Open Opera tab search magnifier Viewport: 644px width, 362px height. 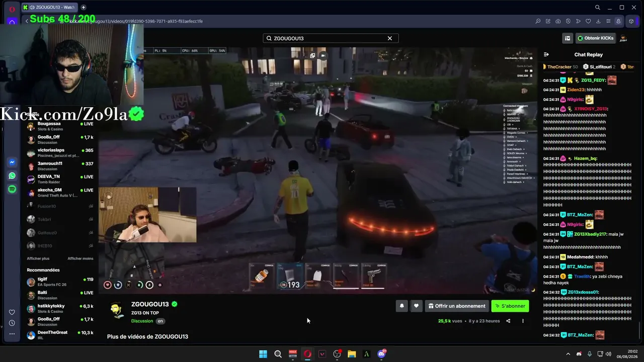point(597,8)
